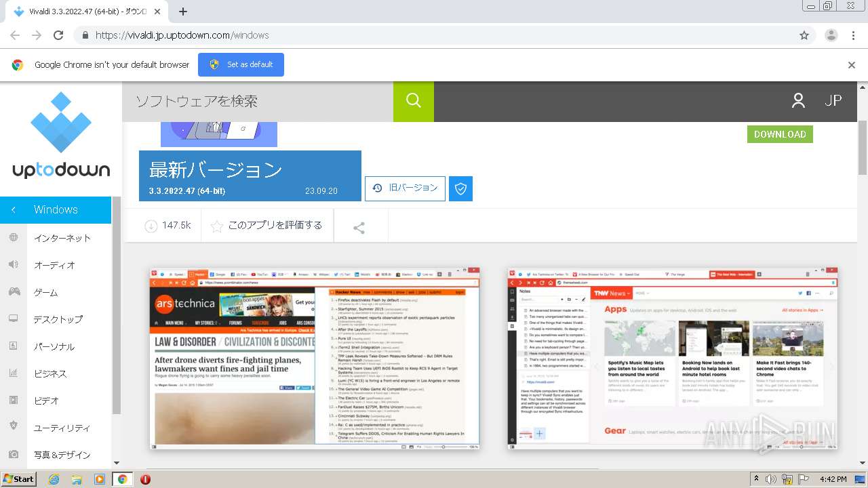Viewport: 868px width, 488px height.
Task: Open the Ars Technica Vivaldi screenshot
Action: [x=315, y=358]
